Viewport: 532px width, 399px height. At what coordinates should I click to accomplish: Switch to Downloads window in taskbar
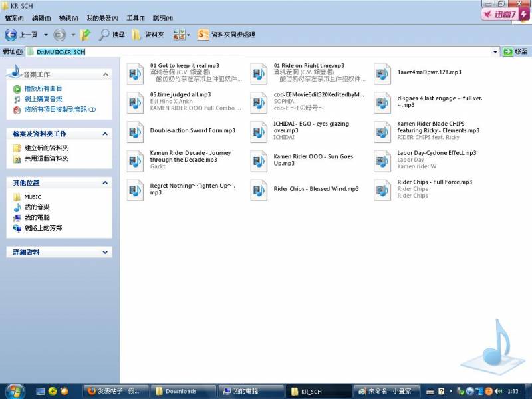(181, 391)
